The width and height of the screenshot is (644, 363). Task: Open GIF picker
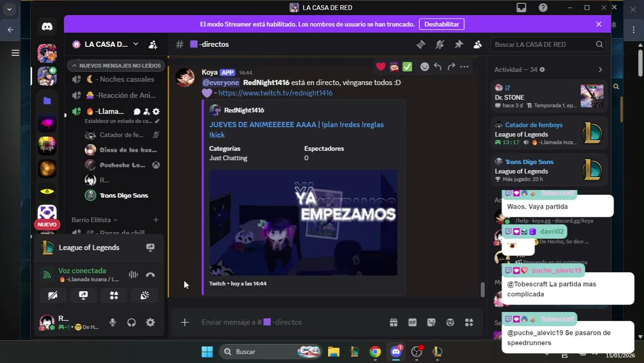[413, 322]
